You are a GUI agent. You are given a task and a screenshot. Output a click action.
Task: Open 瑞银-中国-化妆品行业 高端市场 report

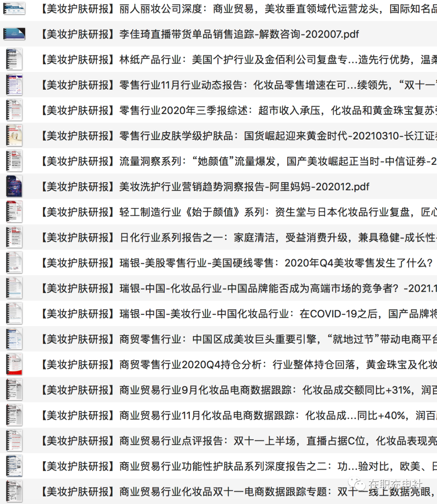click(x=237, y=289)
